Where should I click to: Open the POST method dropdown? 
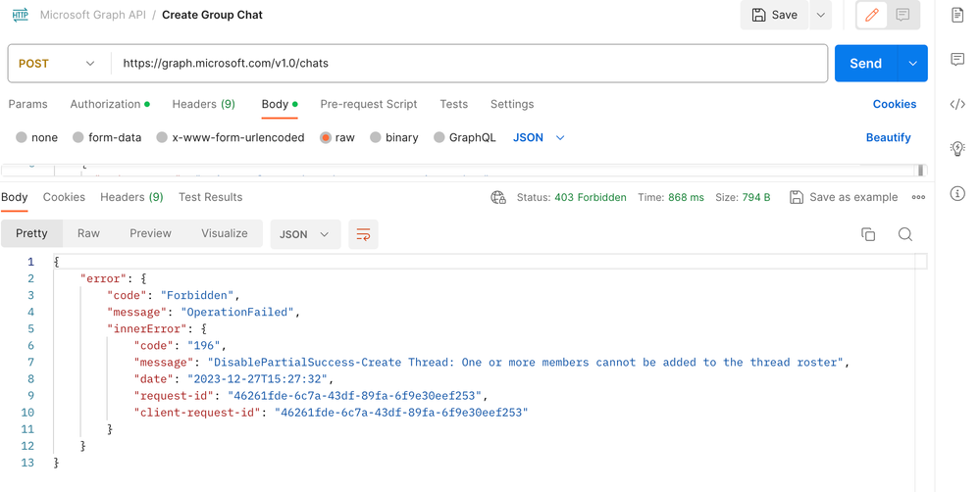(57, 63)
